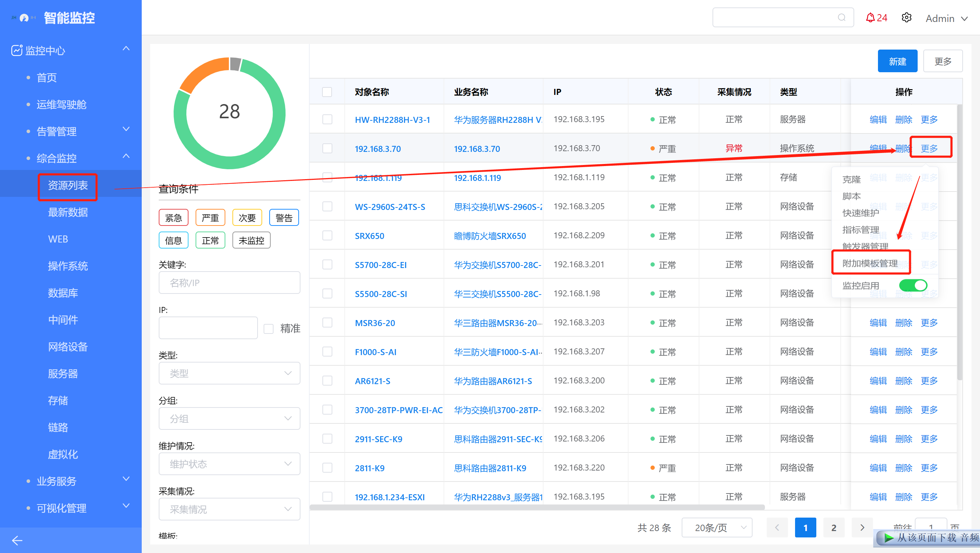Toggle the 监控启用 switch
The image size is (980, 553).
pos(913,285)
